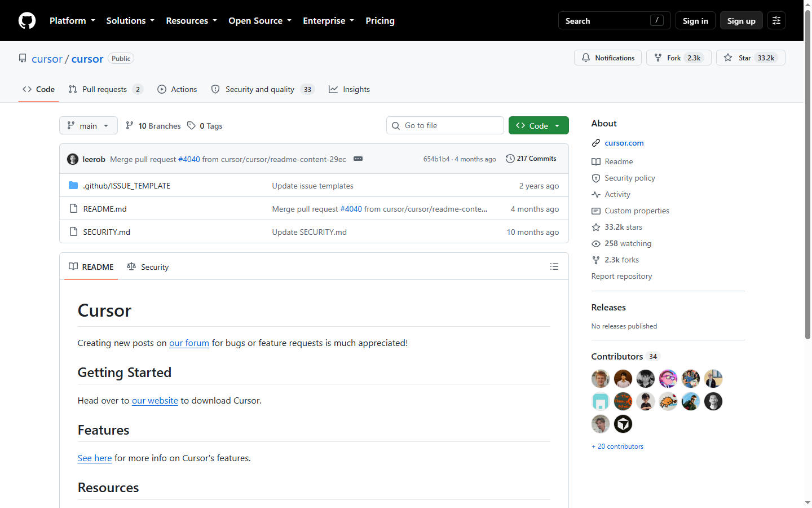812x508 pixels.
Task: Click the Sign in button
Action: pyautogui.click(x=695, y=21)
